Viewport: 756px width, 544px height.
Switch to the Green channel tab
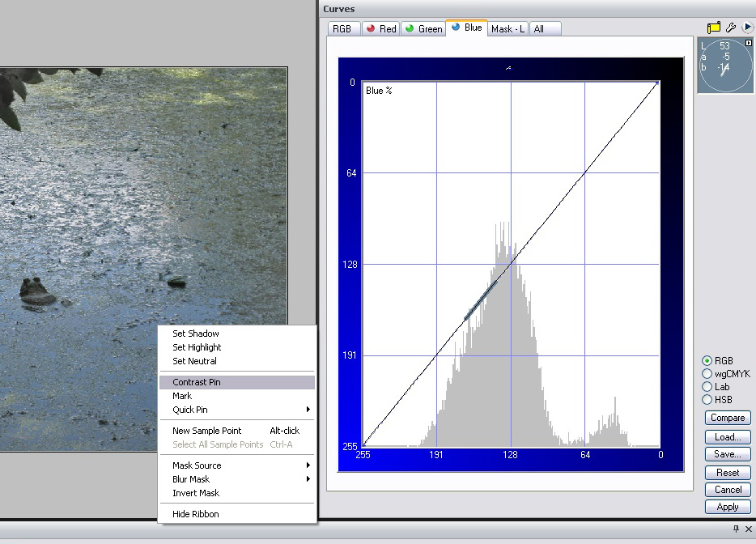coord(424,29)
